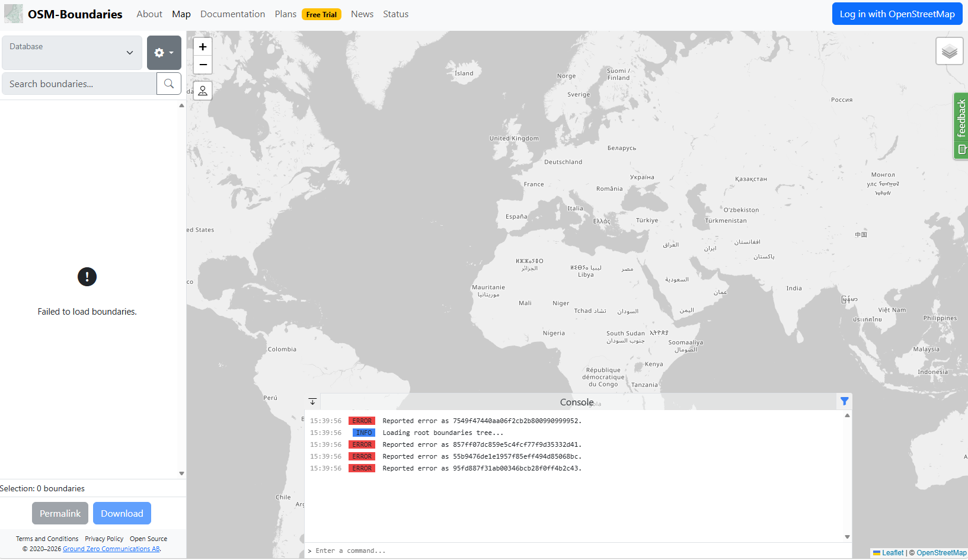
Task: Zoom in on the map
Action: [203, 47]
